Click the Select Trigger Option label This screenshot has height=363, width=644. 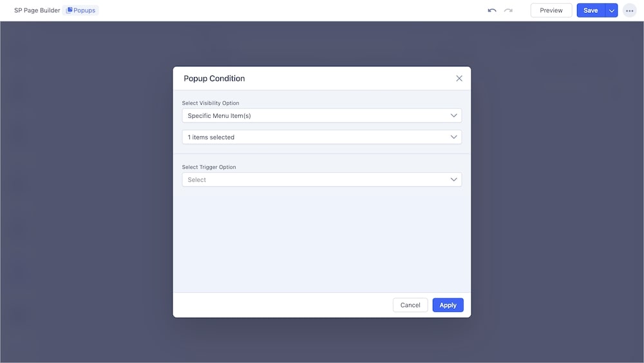(209, 167)
